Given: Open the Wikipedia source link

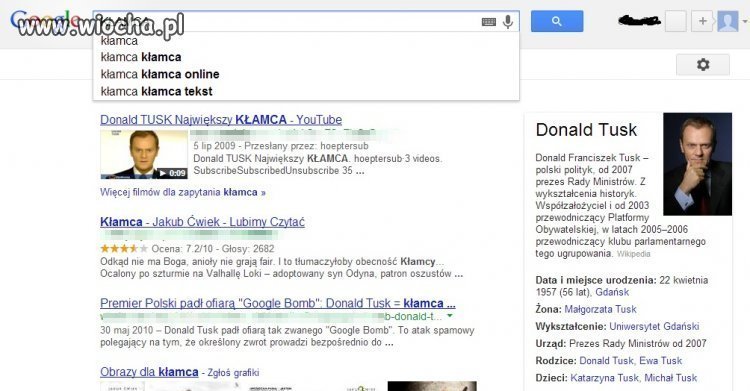Looking at the screenshot, I should (633, 254).
